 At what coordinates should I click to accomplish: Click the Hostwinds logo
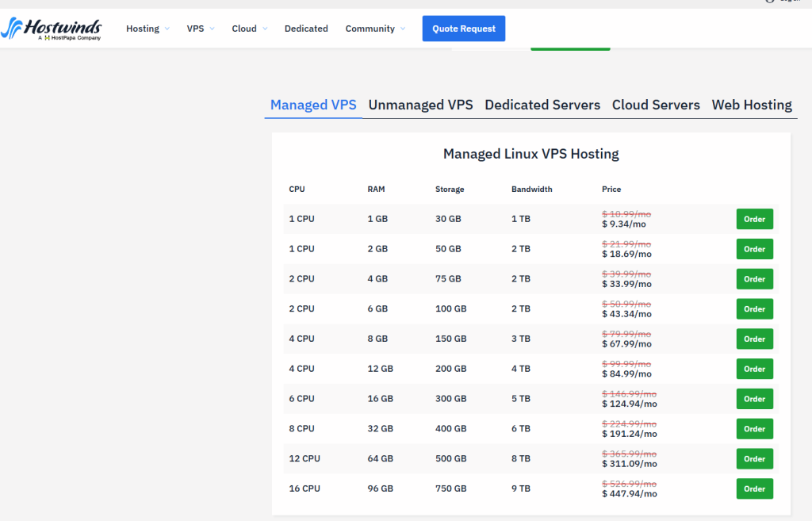(x=52, y=29)
